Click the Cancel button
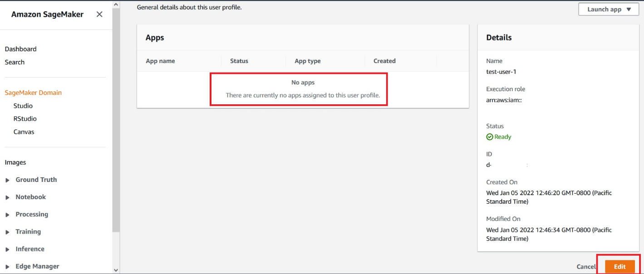This screenshot has height=274, width=644. tap(586, 267)
